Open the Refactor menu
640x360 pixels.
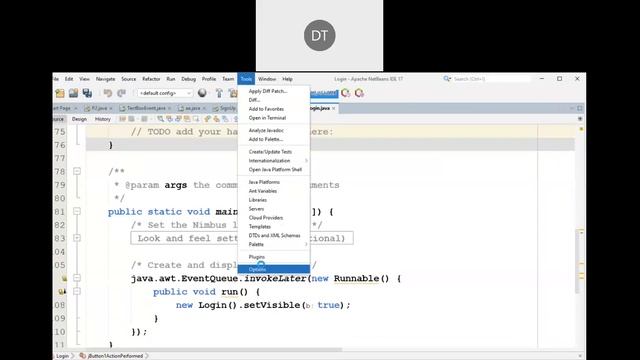pos(151,79)
